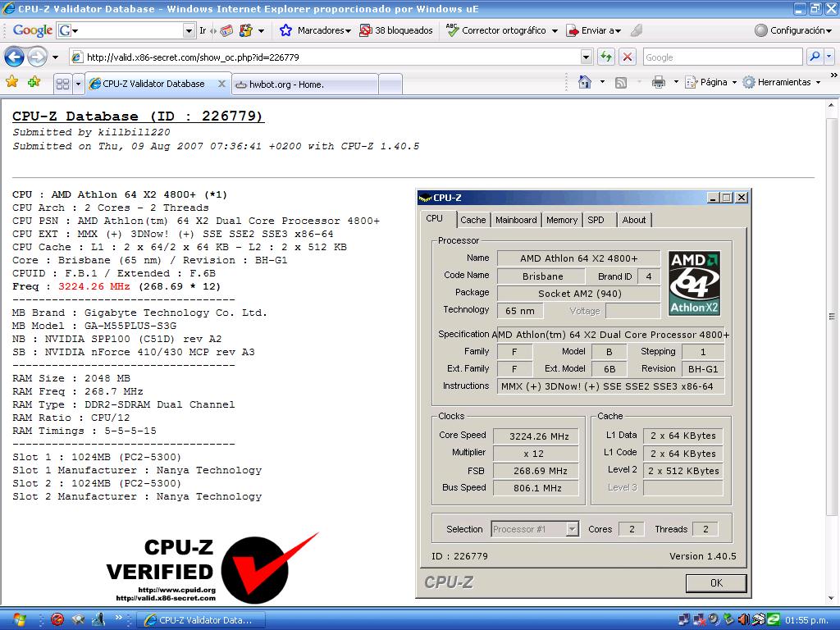
Task: Switch to Cache tab in CPU-Z
Action: 473,220
